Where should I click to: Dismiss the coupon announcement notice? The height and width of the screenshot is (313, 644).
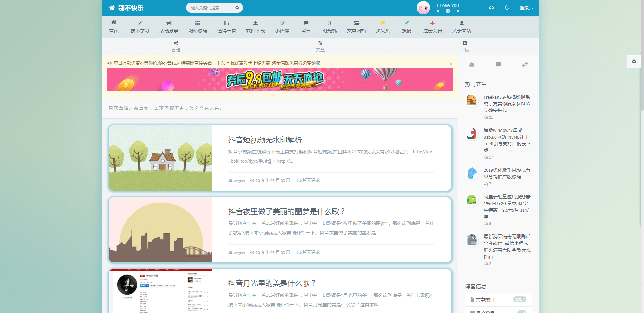tap(451, 64)
